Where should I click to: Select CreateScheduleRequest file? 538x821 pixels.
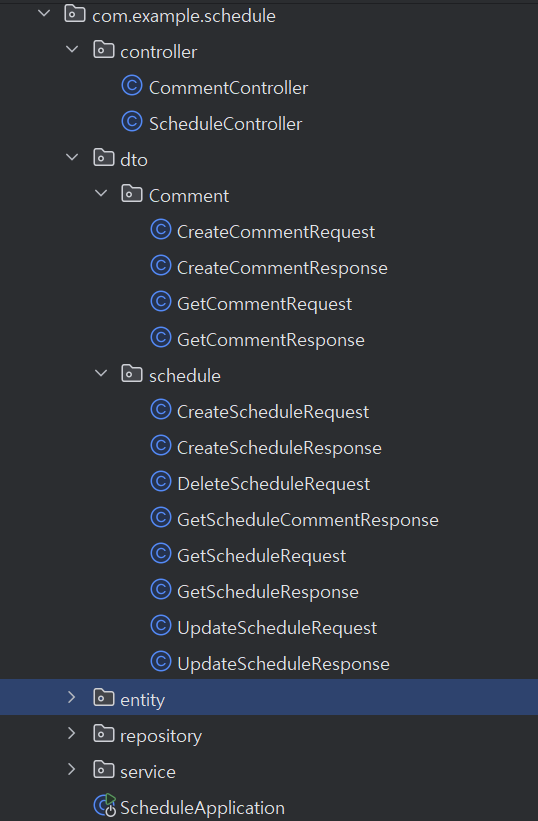click(273, 412)
